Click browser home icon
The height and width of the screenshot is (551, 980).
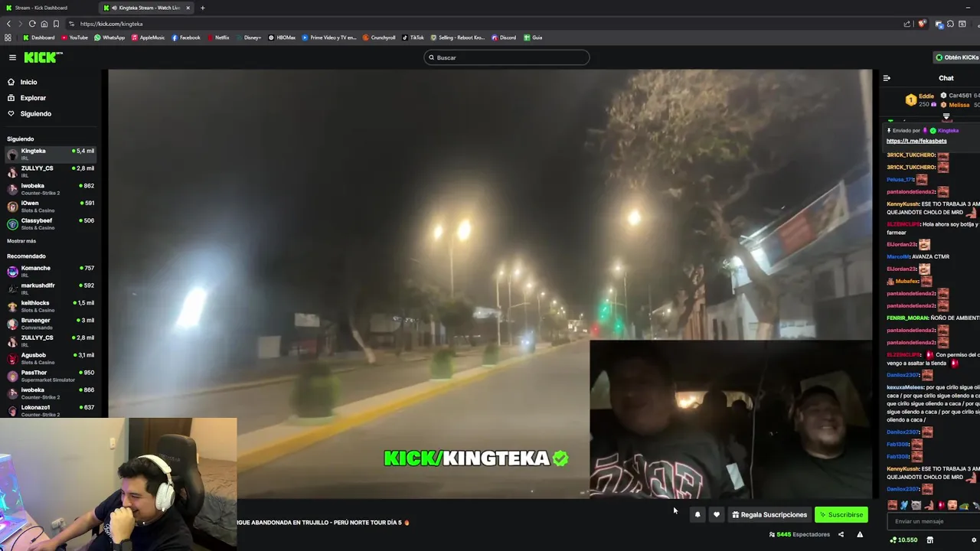click(44, 24)
